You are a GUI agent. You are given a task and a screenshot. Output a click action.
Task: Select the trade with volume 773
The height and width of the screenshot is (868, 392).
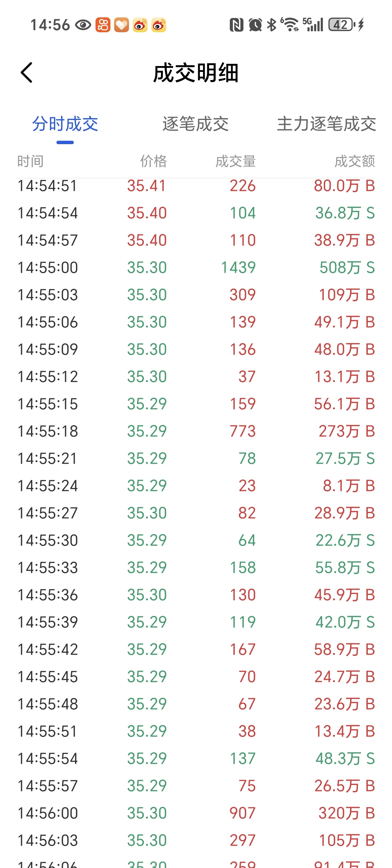196,431
